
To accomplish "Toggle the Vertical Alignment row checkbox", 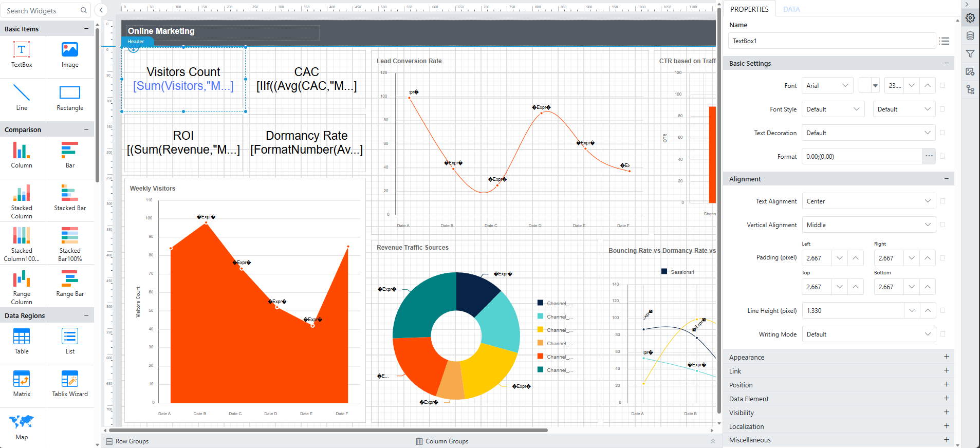I will pos(942,225).
